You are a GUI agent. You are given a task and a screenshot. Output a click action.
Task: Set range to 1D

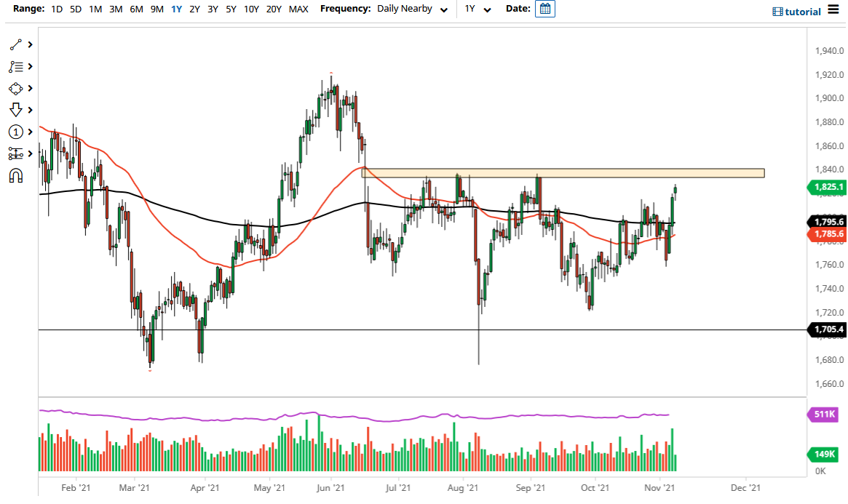56,9
